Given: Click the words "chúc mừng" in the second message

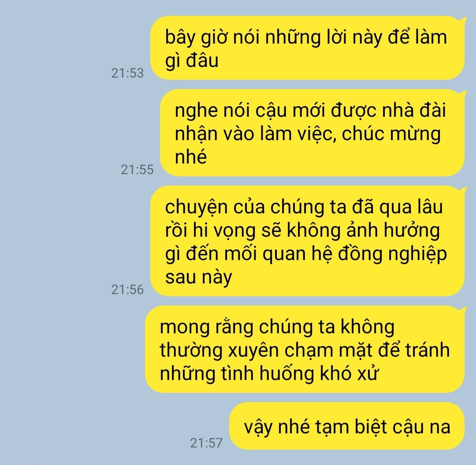Looking at the screenshot, I should pyautogui.click(x=391, y=134).
